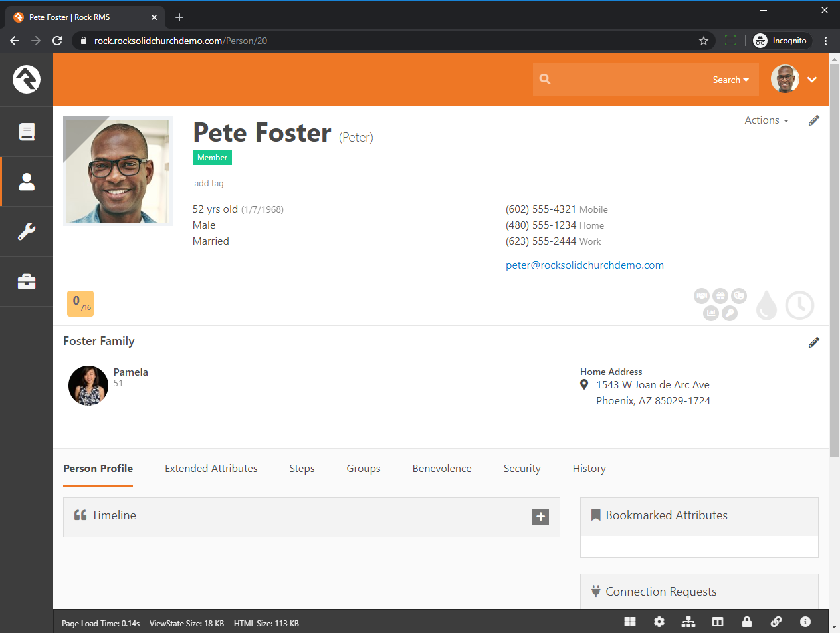Open the Intranet book sidebar icon

(x=27, y=132)
